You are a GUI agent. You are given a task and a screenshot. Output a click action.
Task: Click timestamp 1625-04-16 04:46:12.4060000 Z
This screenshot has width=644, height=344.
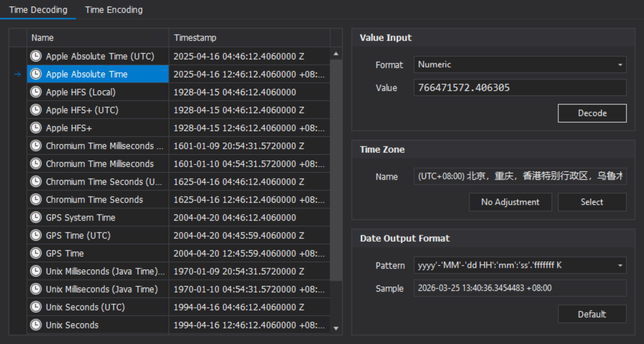pyautogui.click(x=239, y=182)
